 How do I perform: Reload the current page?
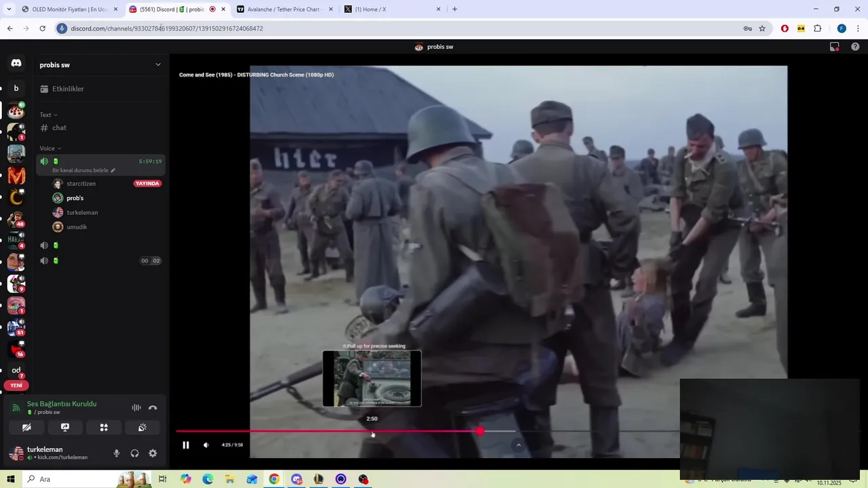42,28
